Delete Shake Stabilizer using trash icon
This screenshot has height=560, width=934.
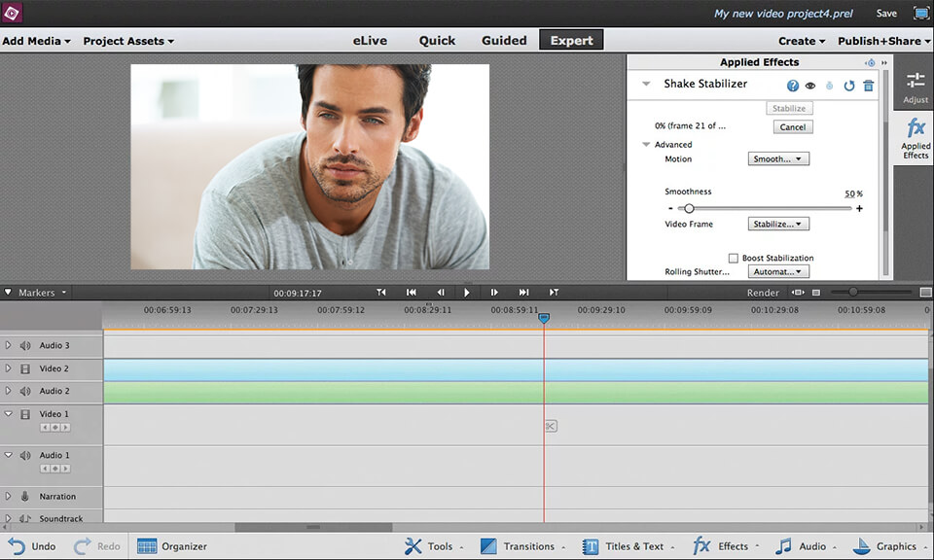point(868,86)
